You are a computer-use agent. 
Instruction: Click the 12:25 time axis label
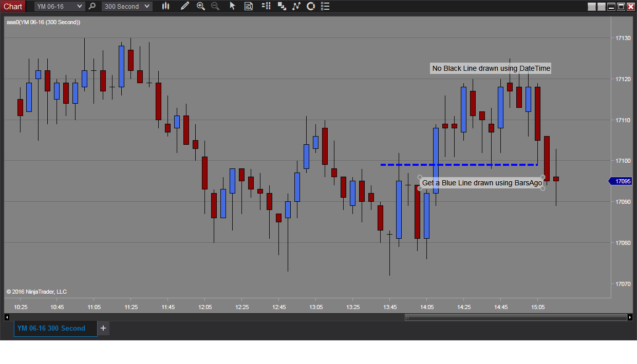[x=242, y=307]
